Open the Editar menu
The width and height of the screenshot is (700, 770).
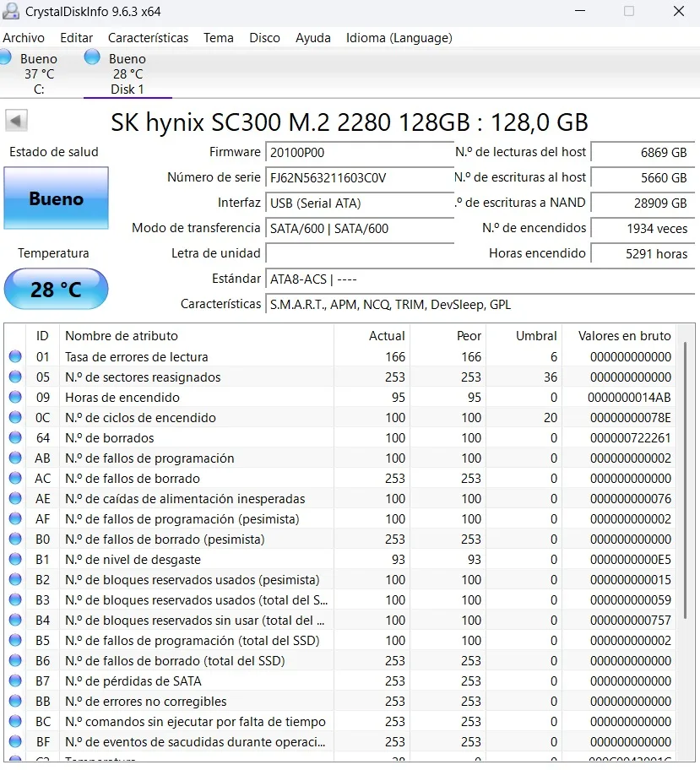click(x=76, y=38)
